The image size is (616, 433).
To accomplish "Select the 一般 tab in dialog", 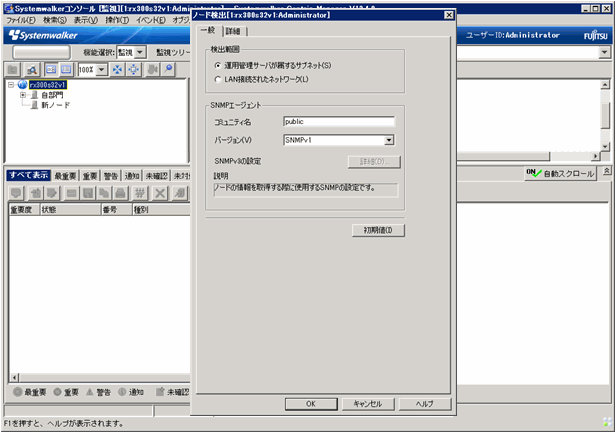I will (208, 30).
